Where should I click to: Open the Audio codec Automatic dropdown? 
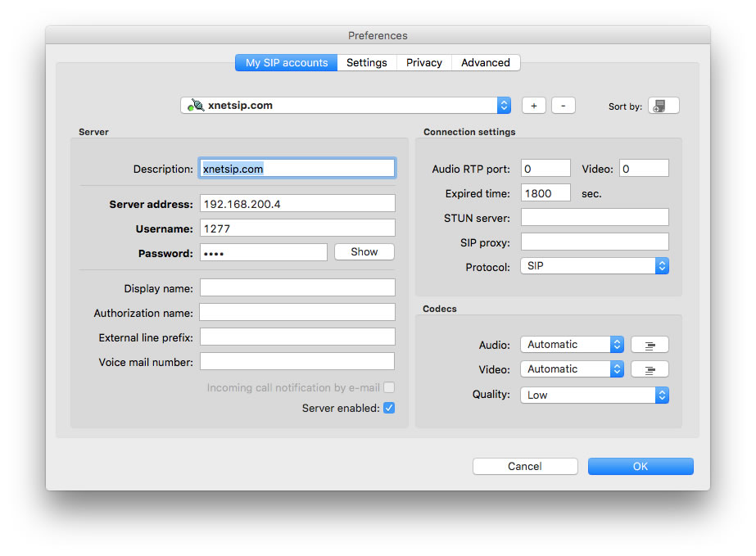(x=573, y=344)
